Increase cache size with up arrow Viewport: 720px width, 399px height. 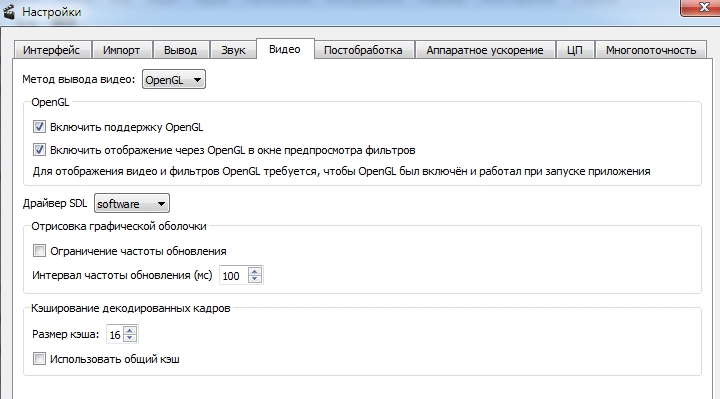pyautogui.click(x=130, y=330)
